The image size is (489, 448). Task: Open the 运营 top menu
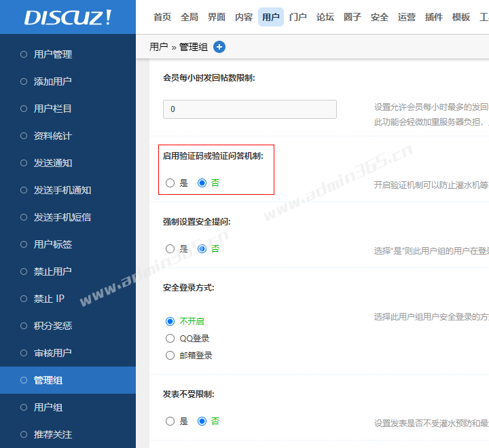(x=406, y=17)
